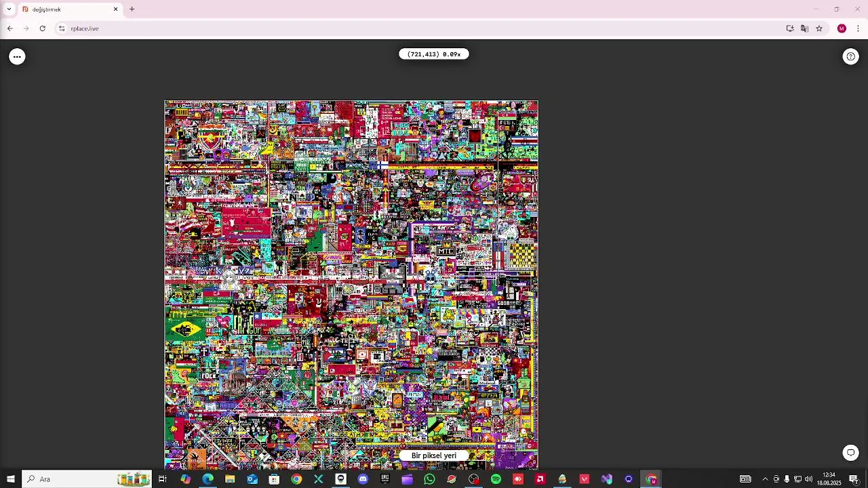Open Microsoft Store from taskbar
868x488 pixels.
point(274,479)
